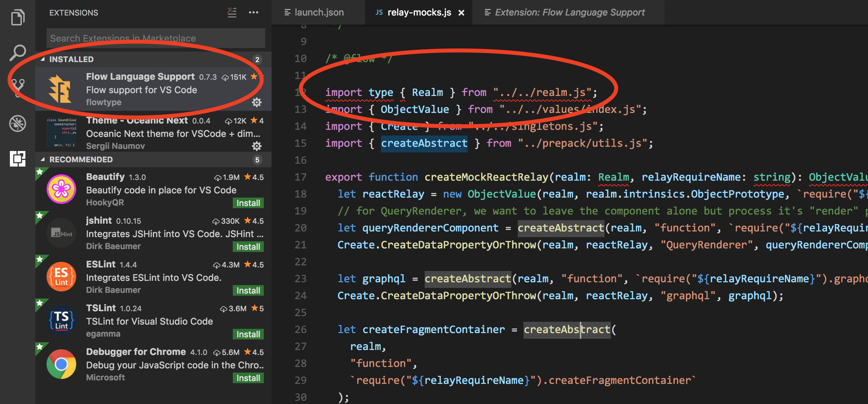Open settings gear for Flow Language Support
Screen dimensions: 868x404
pyautogui.click(x=256, y=102)
